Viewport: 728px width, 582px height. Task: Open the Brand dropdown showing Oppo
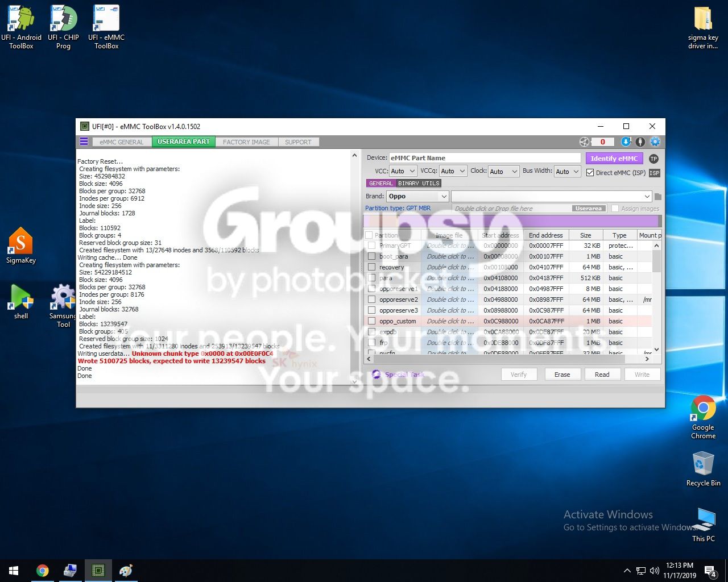point(418,196)
